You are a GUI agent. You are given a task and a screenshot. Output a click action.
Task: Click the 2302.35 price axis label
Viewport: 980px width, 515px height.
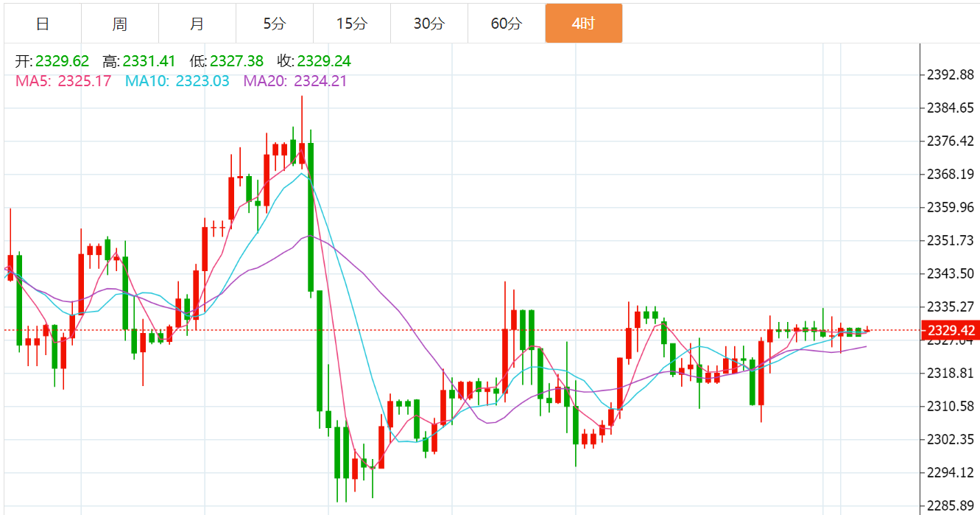click(950, 439)
